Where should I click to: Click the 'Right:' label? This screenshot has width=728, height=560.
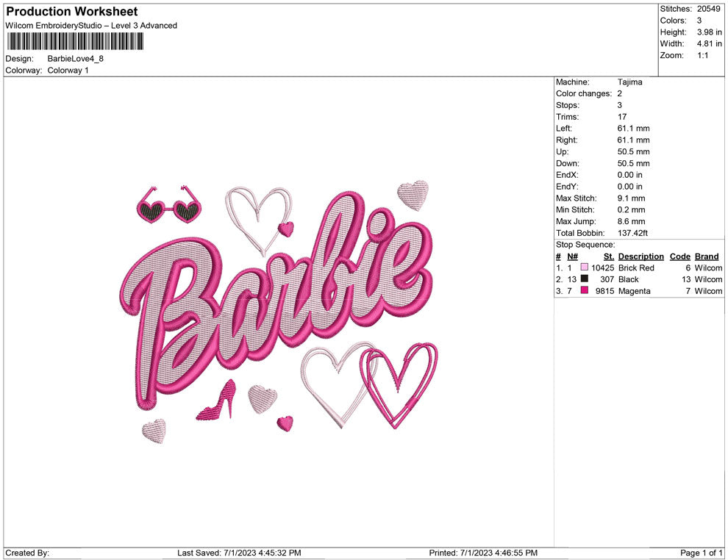(566, 140)
